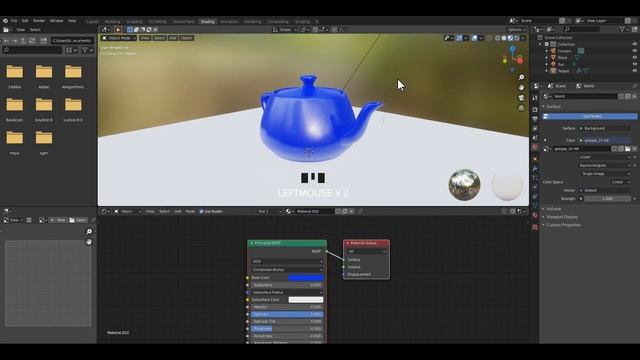
Task: Open the Material properties tab icon
Action: (x=535, y=216)
